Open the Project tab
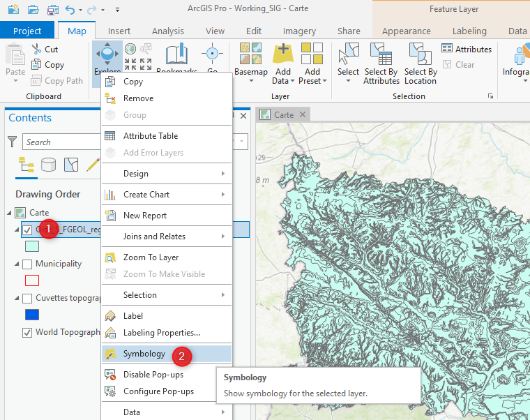 pyautogui.click(x=27, y=31)
